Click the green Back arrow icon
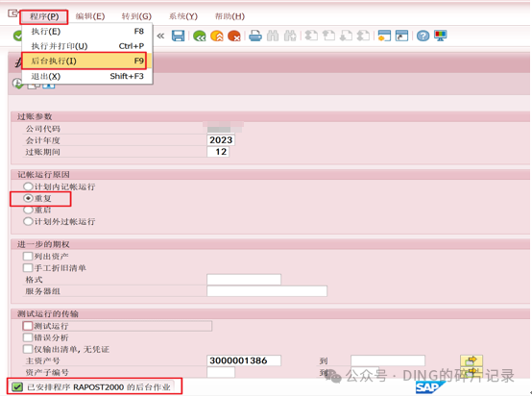 (x=200, y=36)
